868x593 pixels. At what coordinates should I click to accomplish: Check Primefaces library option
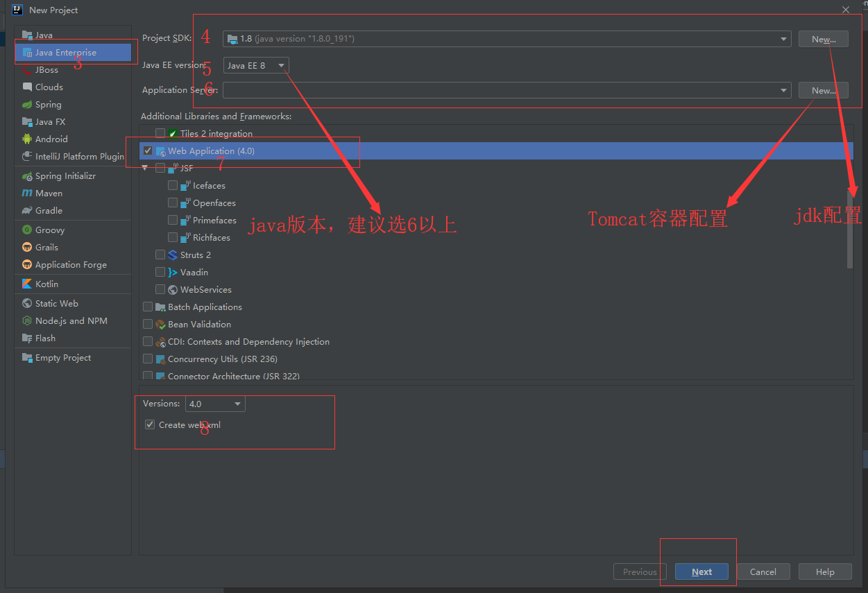point(173,220)
